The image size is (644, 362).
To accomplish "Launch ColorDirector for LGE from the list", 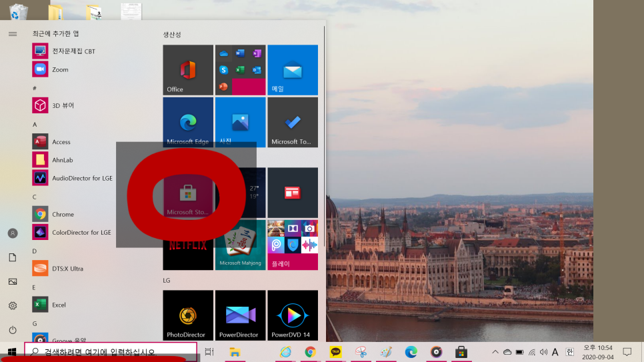I will point(73,232).
